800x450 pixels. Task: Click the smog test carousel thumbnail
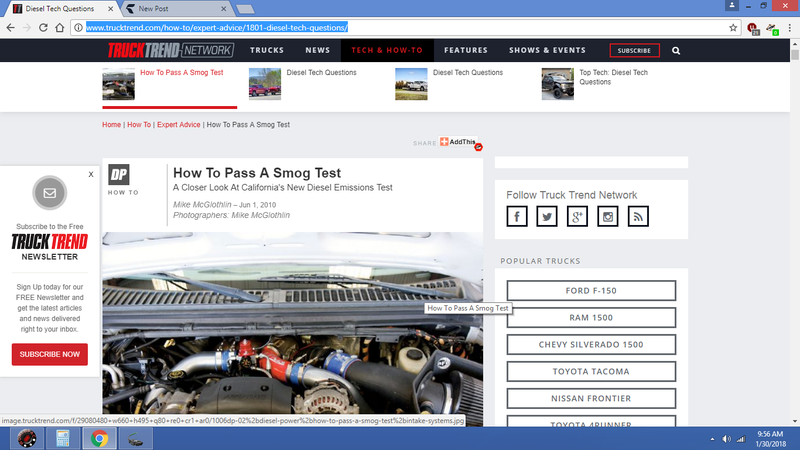[x=118, y=84]
